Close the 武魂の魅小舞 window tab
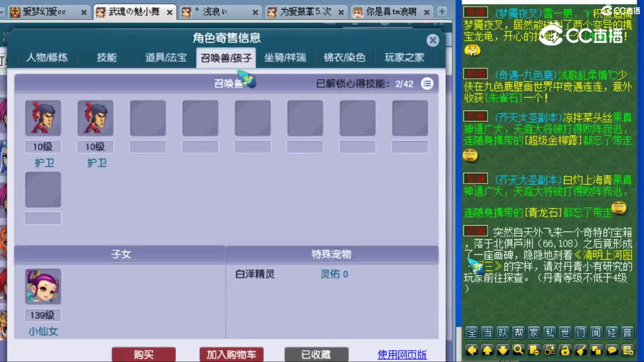644x362 pixels. click(x=170, y=12)
